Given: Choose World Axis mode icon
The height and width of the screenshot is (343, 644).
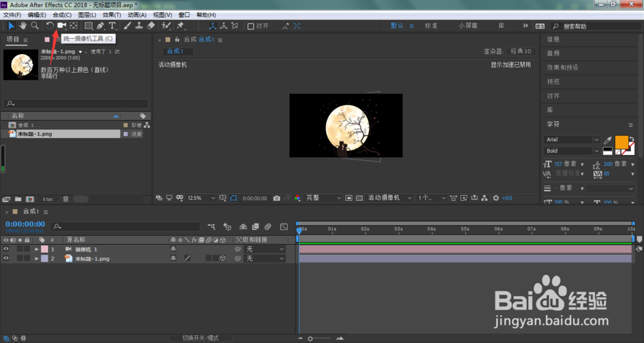Looking at the screenshot, I should (x=224, y=26).
